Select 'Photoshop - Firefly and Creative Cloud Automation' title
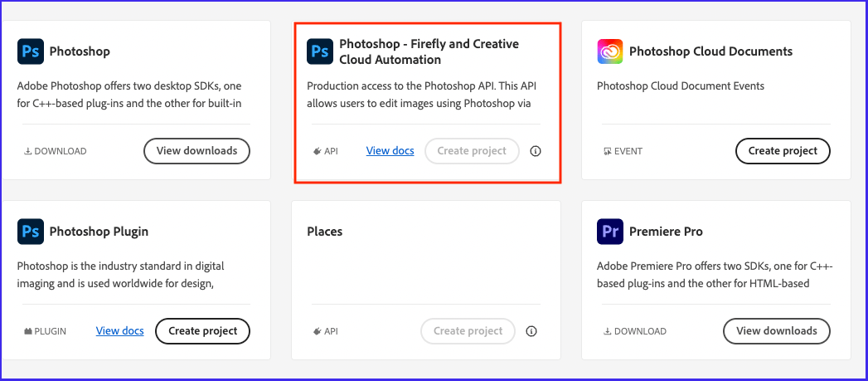The image size is (868, 381). point(429,51)
